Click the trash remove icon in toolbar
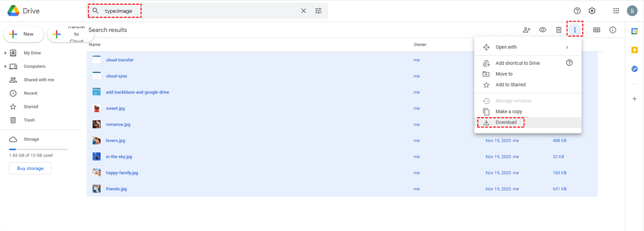 pos(559,30)
